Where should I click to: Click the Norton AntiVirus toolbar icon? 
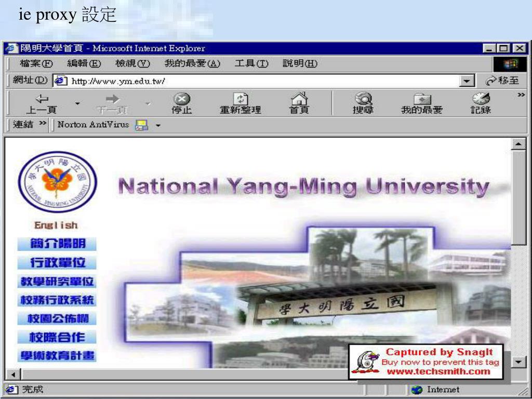coord(141,125)
